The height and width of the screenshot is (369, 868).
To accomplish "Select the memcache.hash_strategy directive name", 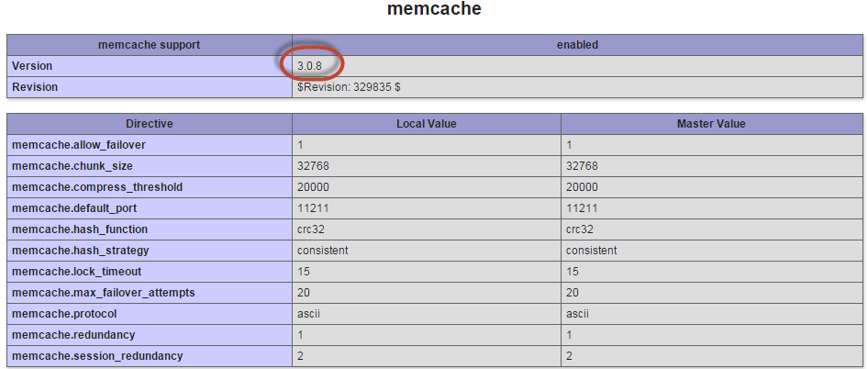I will [80, 251].
